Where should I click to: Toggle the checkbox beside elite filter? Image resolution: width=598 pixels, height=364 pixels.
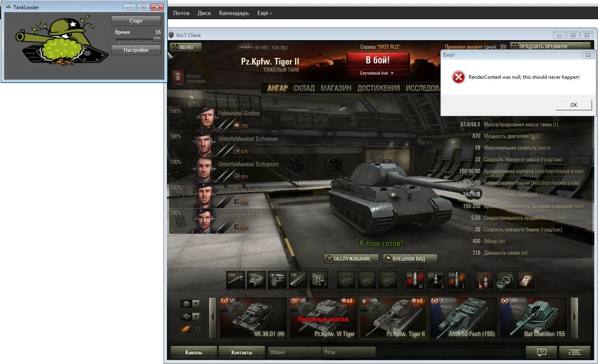point(198,329)
